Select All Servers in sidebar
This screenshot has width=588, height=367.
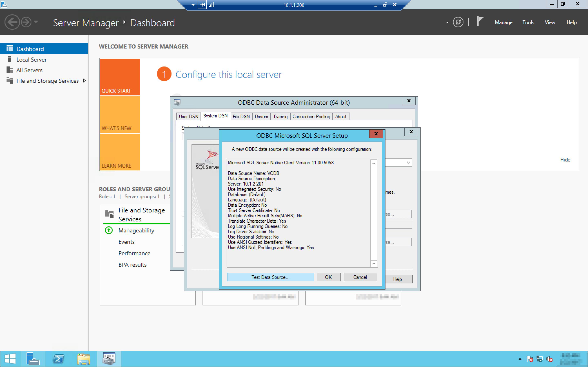pos(29,70)
